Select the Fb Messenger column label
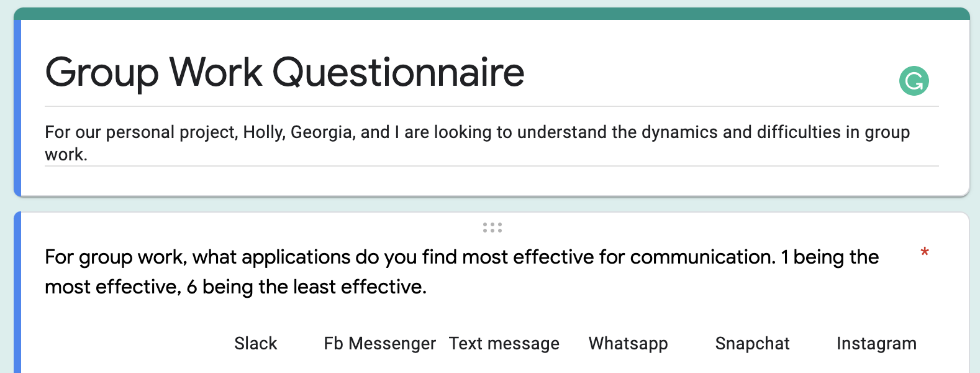 click(379, 343)
